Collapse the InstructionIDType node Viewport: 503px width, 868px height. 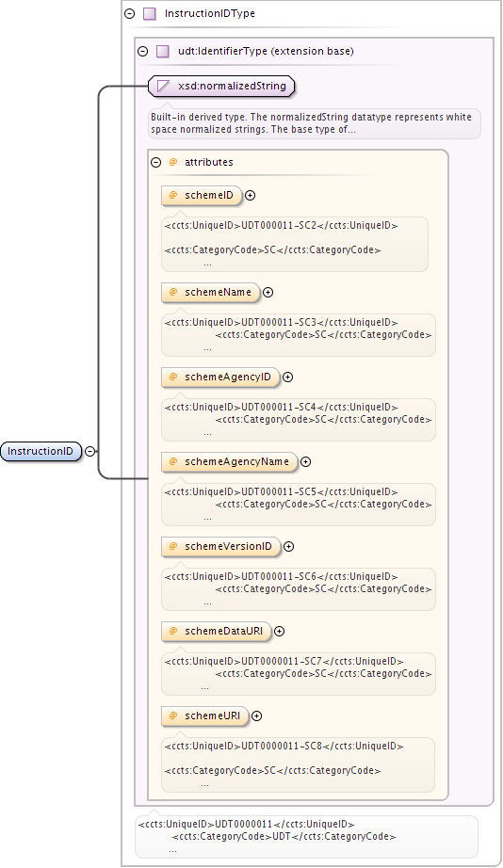pos(130,14)
